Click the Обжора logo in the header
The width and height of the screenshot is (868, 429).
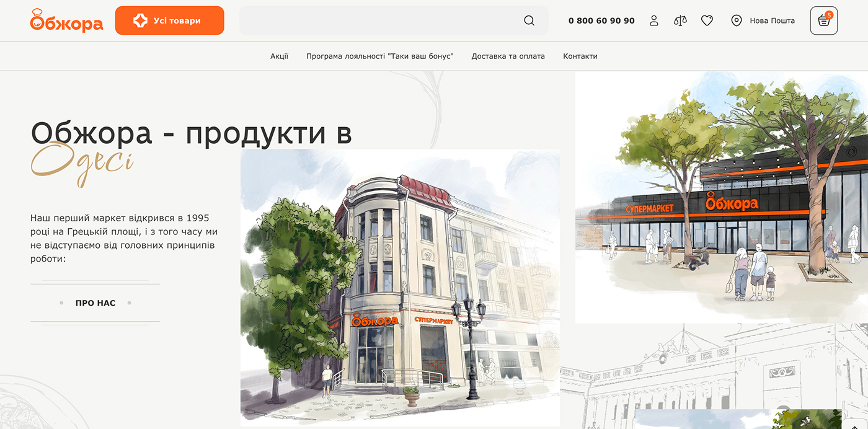click(x=66, y=20)
